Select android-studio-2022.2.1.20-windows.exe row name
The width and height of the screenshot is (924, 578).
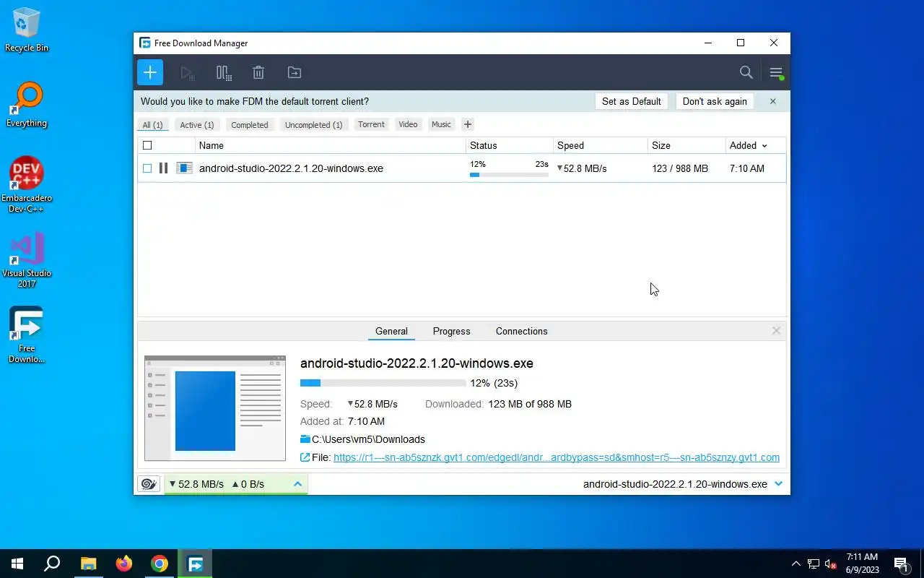point(291,168)
